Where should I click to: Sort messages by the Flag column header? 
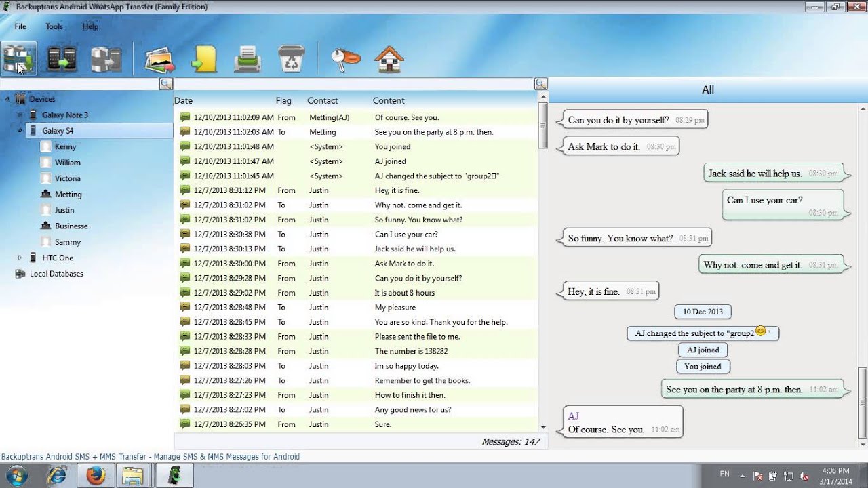[x=283, y=100]
